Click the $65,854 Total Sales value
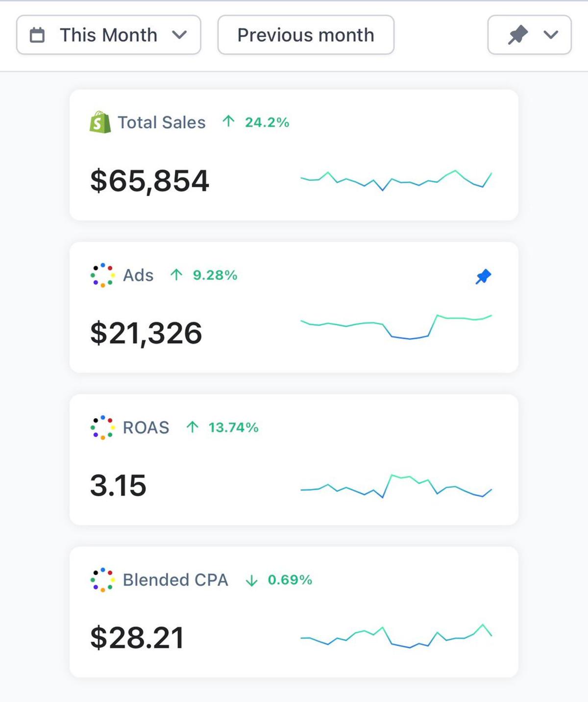588x702 pixels. pyautogui.click(x=149, y=180)
